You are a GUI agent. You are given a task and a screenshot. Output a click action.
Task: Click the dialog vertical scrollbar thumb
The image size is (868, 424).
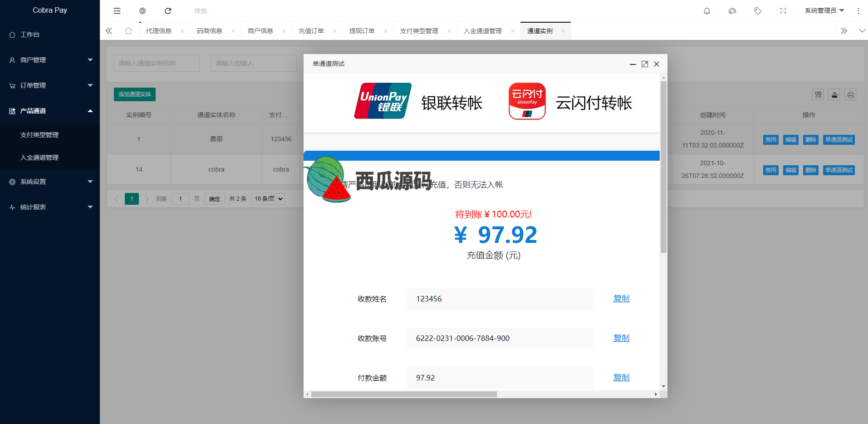coord(663,167)
